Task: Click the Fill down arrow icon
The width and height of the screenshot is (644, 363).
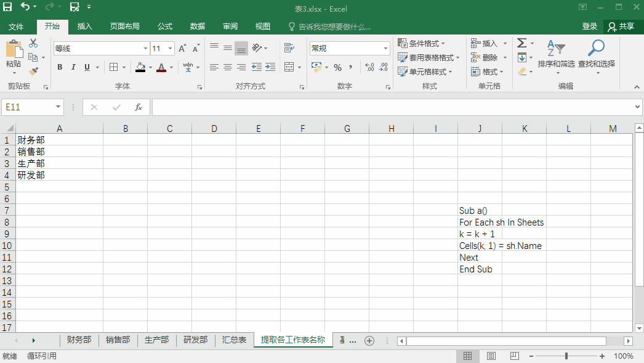Action: click(x=522, y=57)
